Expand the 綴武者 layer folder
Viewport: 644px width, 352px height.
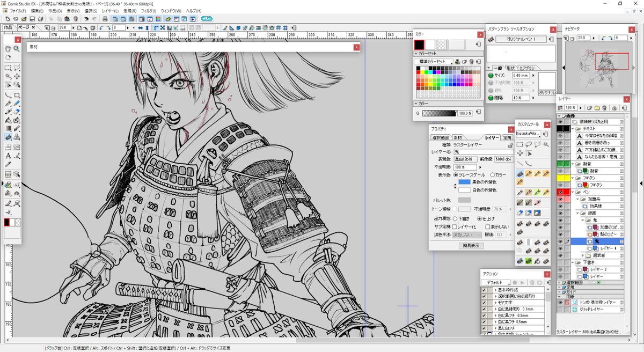[583, 255]
